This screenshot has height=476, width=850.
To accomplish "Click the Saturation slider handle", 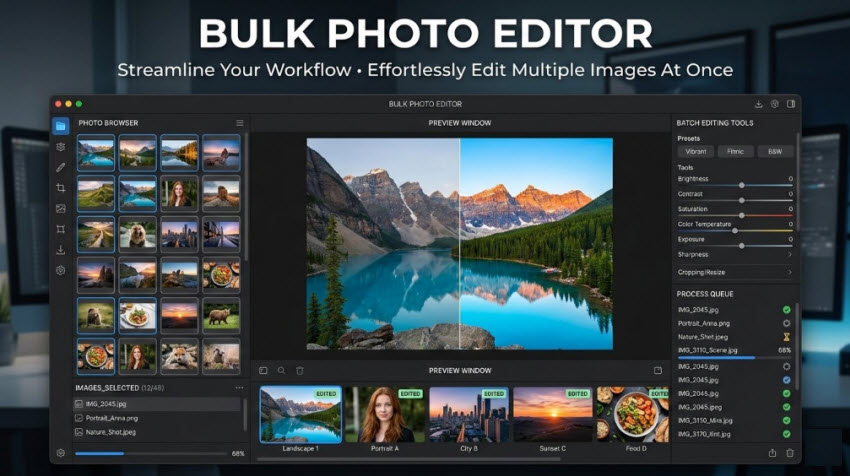I will (x=742, y=216).
